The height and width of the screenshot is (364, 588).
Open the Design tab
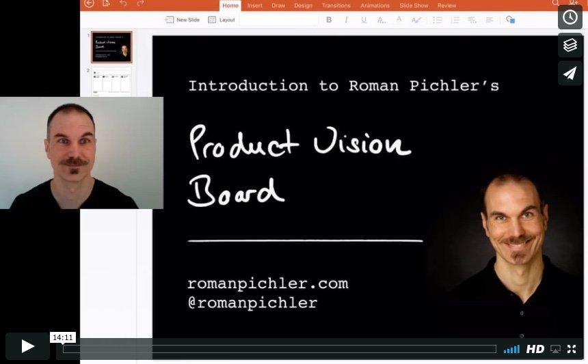pyautogui.click(x=303, y=5)
